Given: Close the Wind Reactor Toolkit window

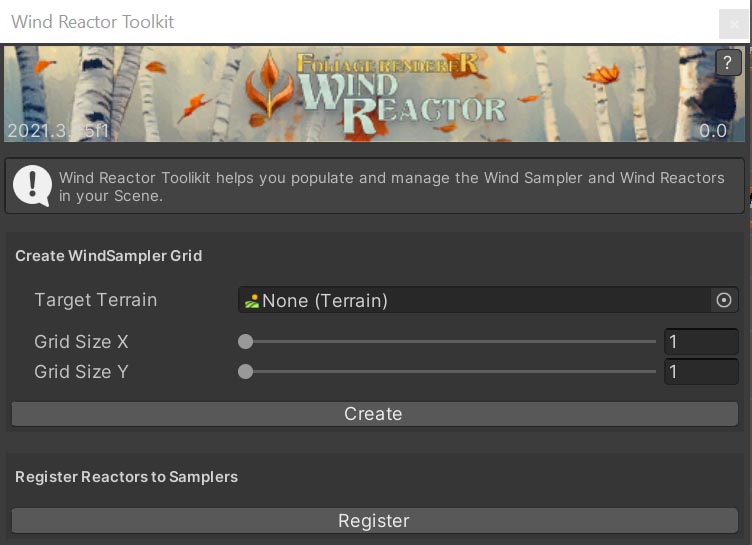Looking at the screenshot, I should point(734,24).
